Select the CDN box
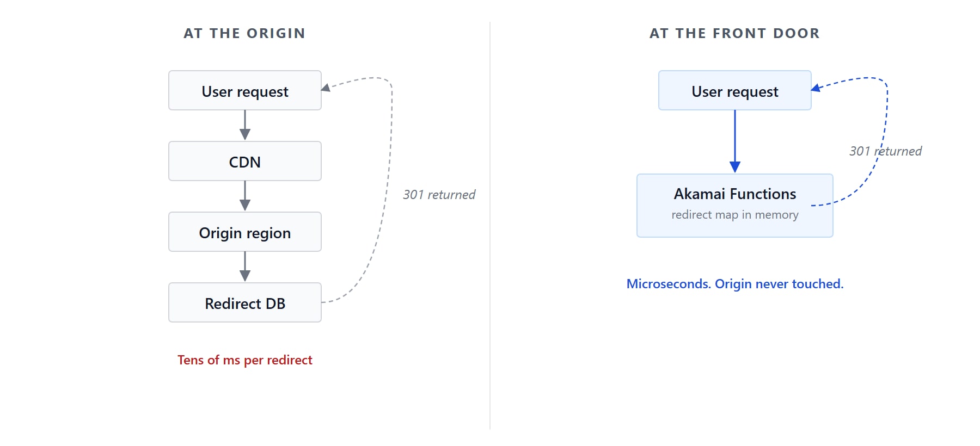The image size is (980, 446). pyautogui.click(x=245, y=161)
